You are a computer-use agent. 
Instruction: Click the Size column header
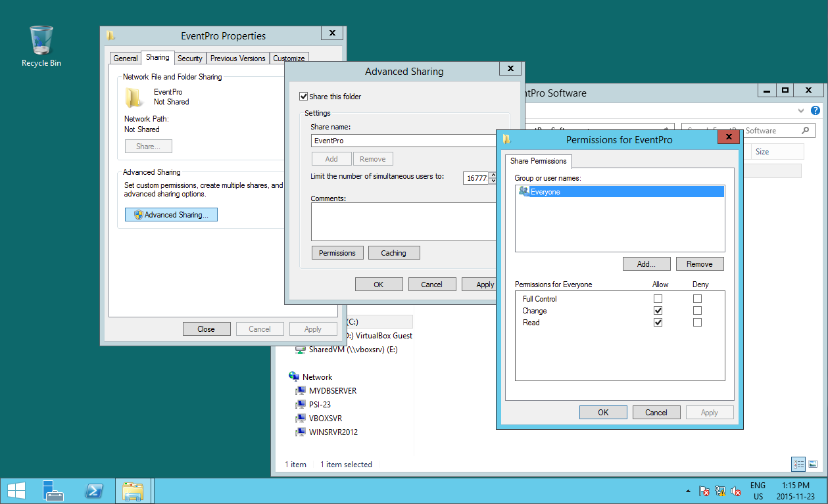776,152
